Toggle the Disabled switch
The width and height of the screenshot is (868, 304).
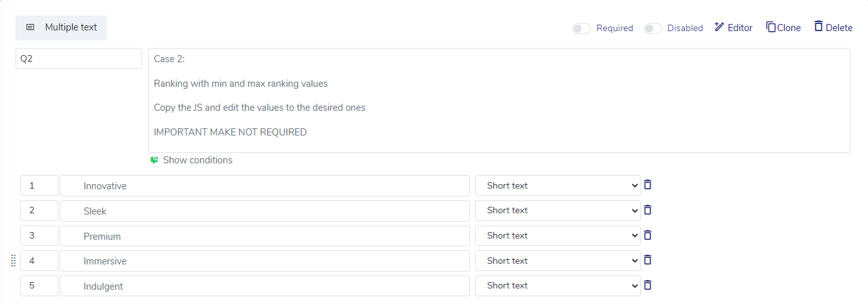[653, 29]
